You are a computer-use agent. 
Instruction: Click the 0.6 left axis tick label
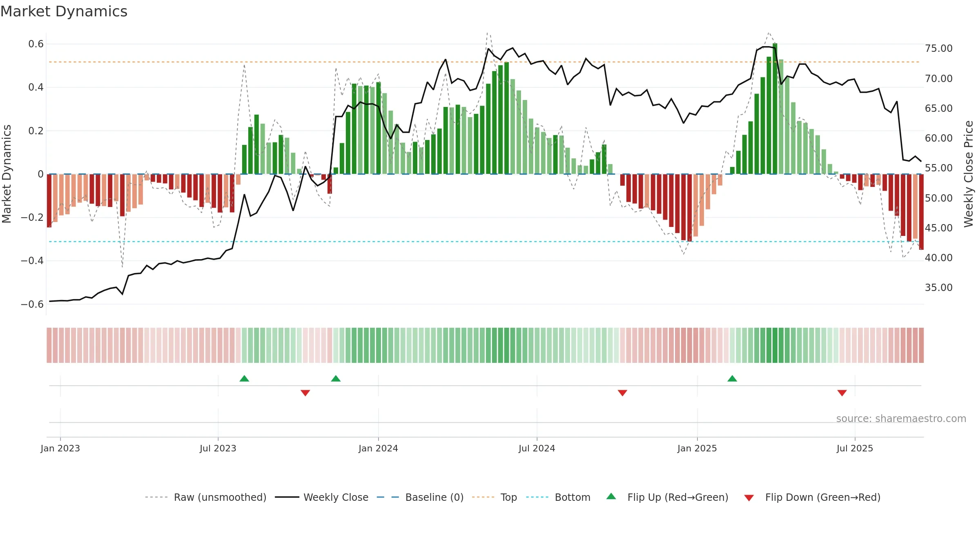(x=36, y=44)
